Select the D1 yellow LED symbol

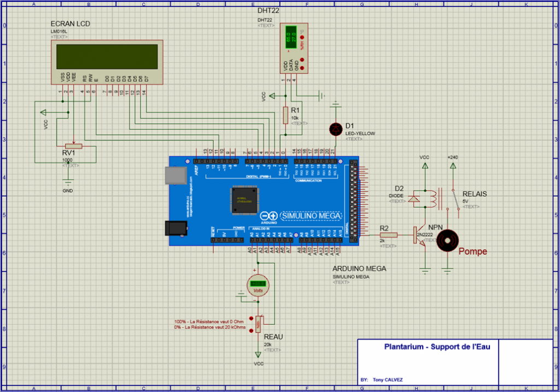(x=336, y=129)
